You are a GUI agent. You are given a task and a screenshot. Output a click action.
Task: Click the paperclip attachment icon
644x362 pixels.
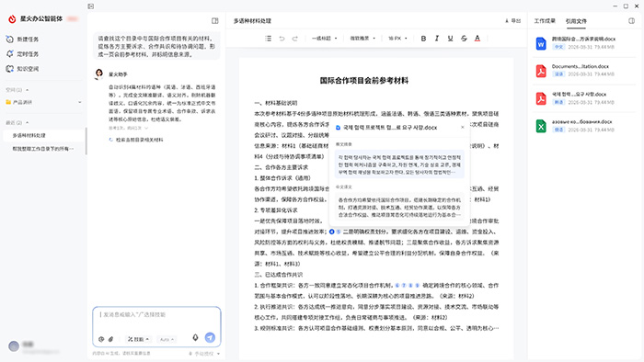[x=111, y=339]
